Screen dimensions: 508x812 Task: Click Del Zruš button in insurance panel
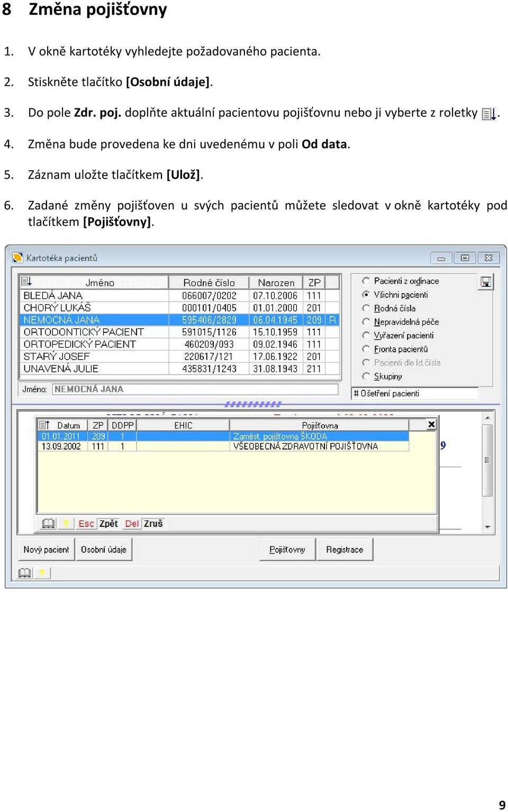(143, 523)
